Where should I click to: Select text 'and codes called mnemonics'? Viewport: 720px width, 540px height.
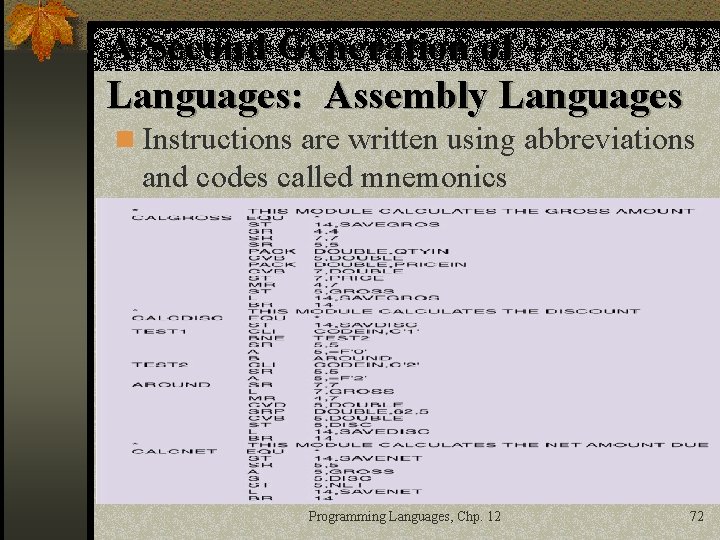tap(324, 177)
